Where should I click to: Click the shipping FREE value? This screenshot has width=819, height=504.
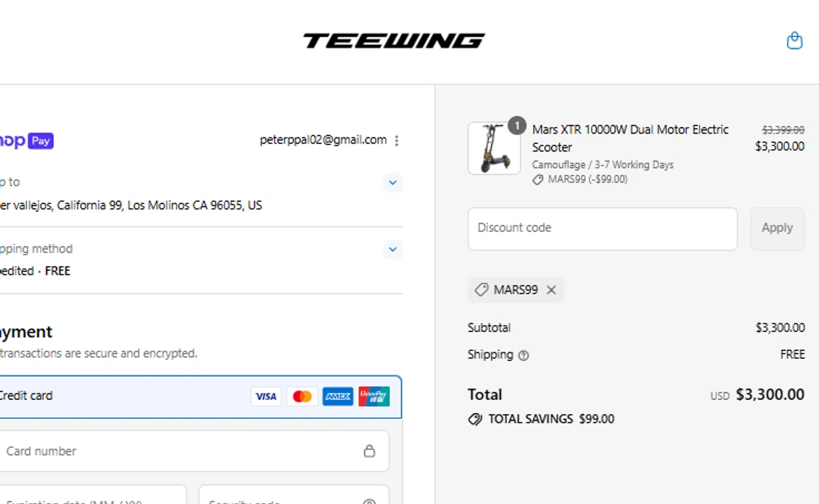793,354
